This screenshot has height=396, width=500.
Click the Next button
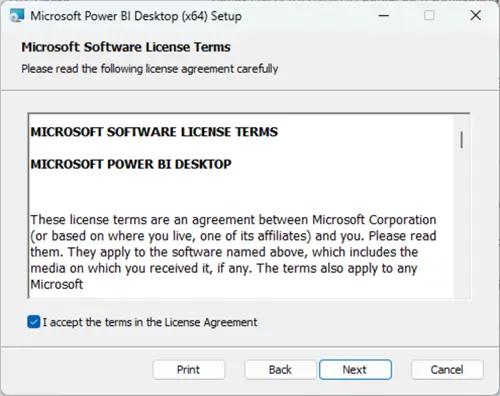355,370
